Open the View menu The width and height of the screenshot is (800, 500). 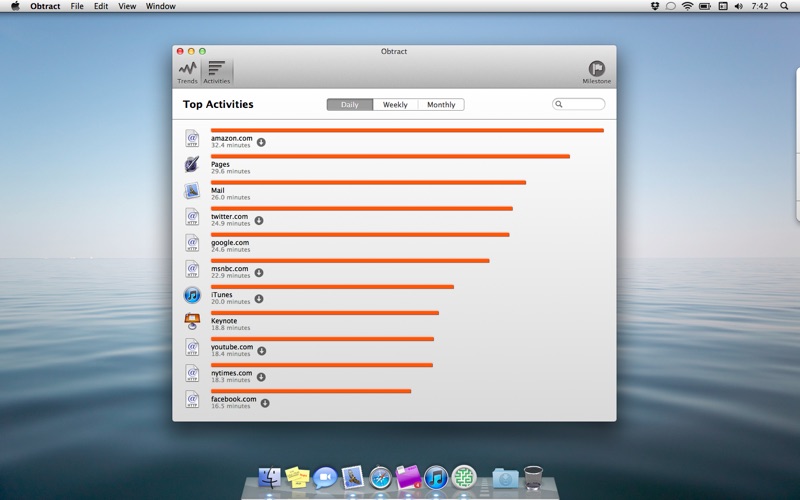(x=127, y=6)
